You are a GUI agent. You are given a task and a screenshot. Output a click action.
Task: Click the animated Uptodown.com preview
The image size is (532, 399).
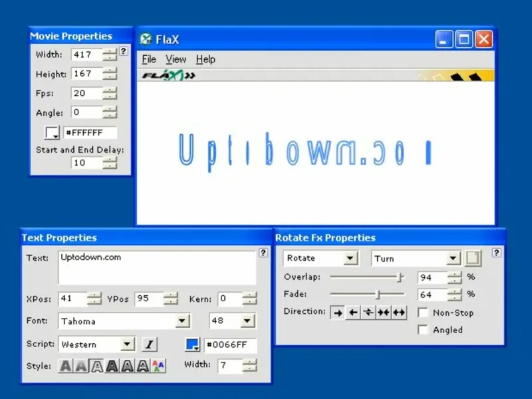[x=305, y=152]
